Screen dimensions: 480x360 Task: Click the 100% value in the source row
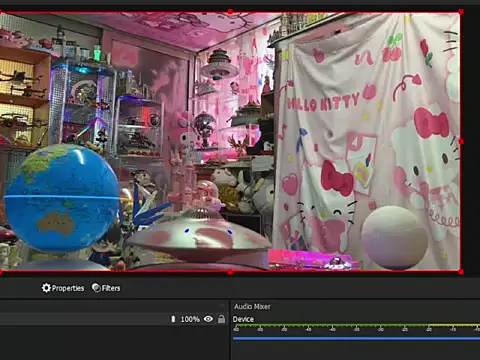pyautogui.click(x=190, y=319)
